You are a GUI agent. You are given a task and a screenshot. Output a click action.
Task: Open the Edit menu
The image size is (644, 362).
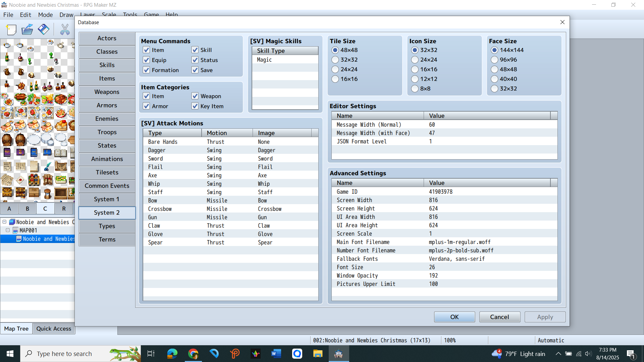(25, 15)
